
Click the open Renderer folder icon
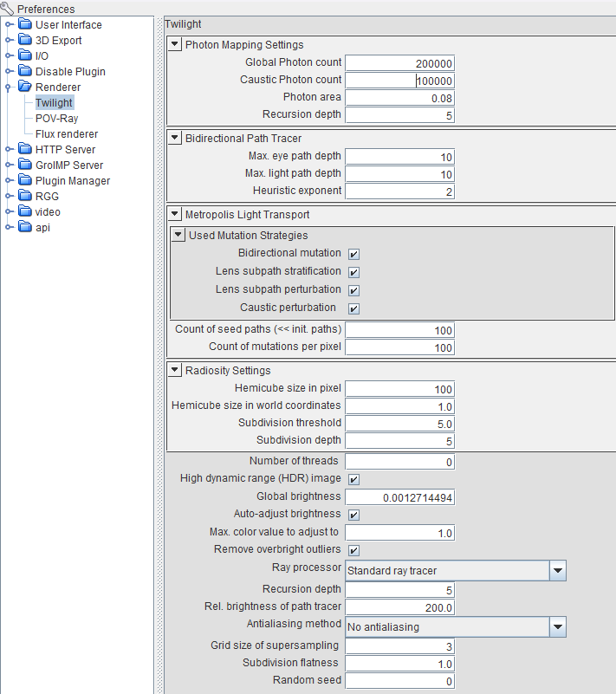(x=25, y=87)
